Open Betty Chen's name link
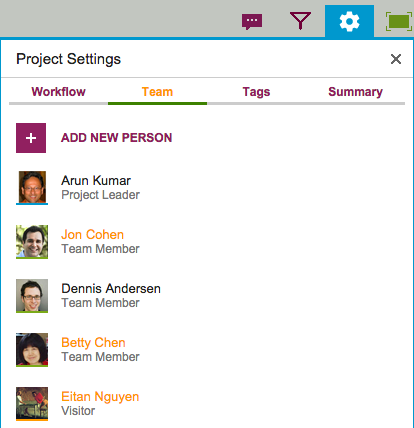Viewport: 414px width, 428px height. pyautogui.click(x=93, y=343)
